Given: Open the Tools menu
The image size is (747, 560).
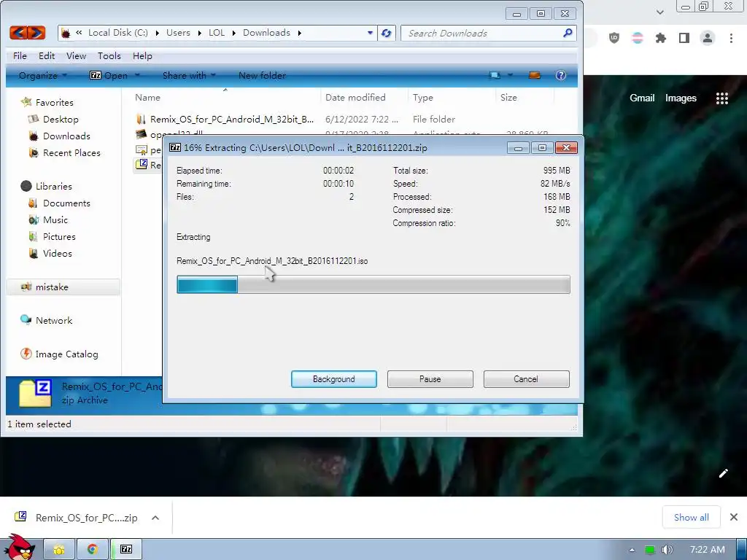Looking at the screenshot, I should [109, 55].
